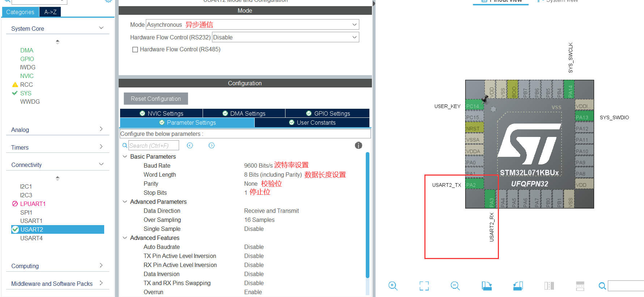The height and width of the screenshot is (297, 644).
Task: Focus the Search (Ctrl+F) parameter field
Action: [x=154, y=145]
